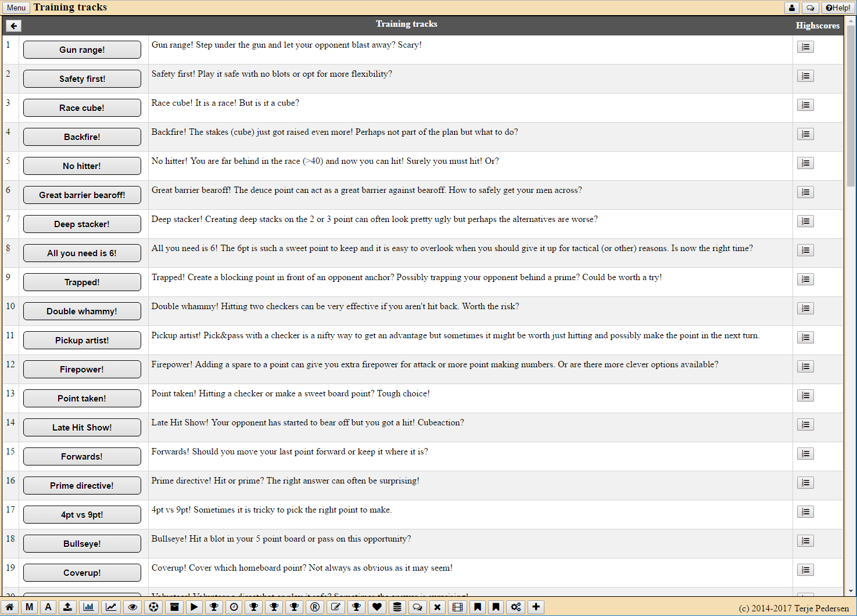
Task: Click the X icon in bottom toolbar
Action: pyautogui.click(x=438, y=607)
